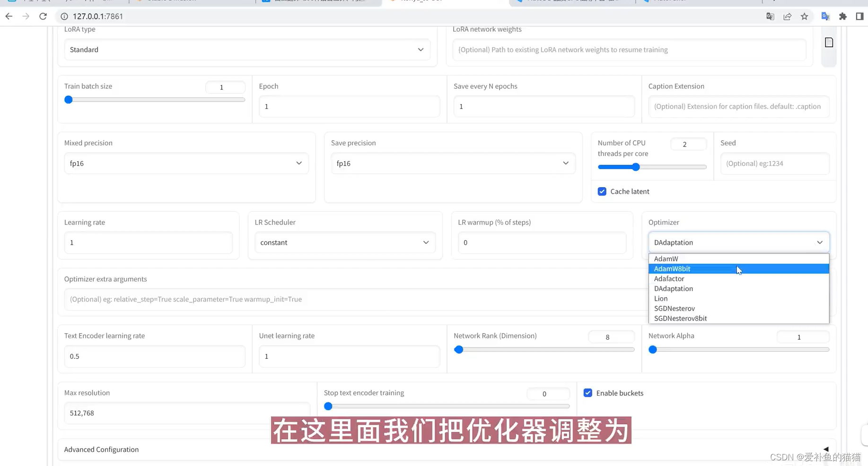Click the Network Rank number box
The width and height of the screenshot is (868, 466).
611,337
